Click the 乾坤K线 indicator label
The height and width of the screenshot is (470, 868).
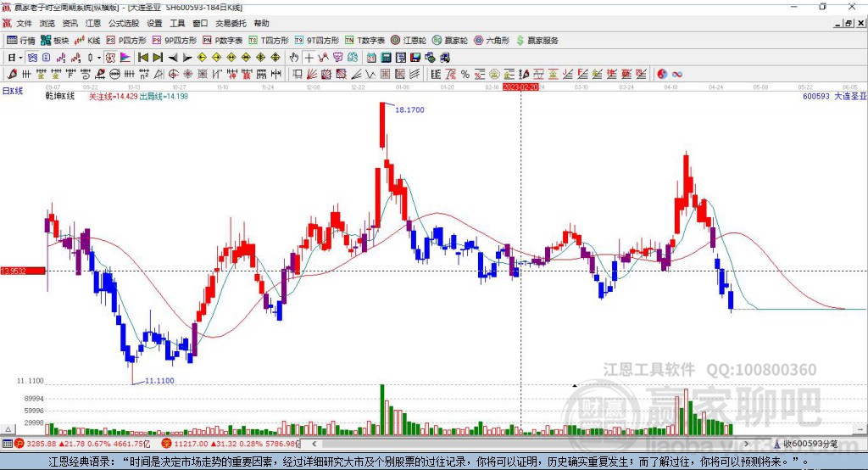(60, 97)
